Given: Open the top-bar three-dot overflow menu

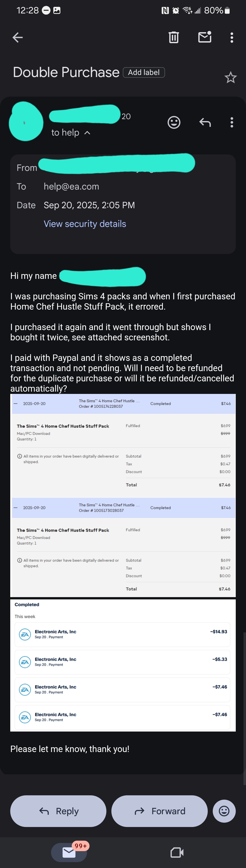Looking at the screenshot, I should click(231, 37).
